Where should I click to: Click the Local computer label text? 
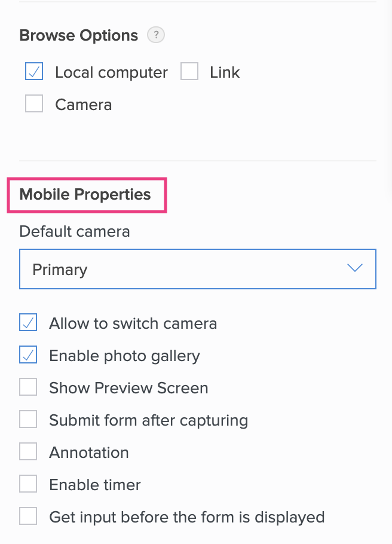(111, 72)
